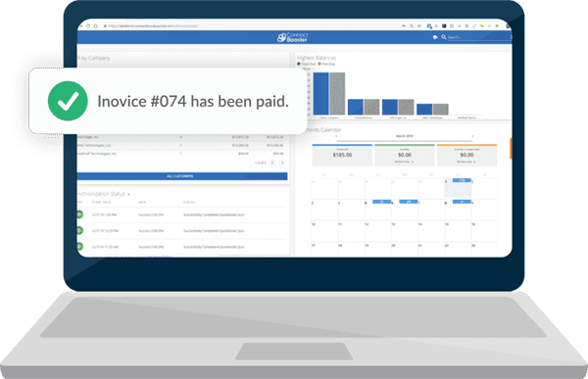Screen dimensions: 588x379
Task: Expand the Synchronization Status section arrow
Action: coord(128,194)
